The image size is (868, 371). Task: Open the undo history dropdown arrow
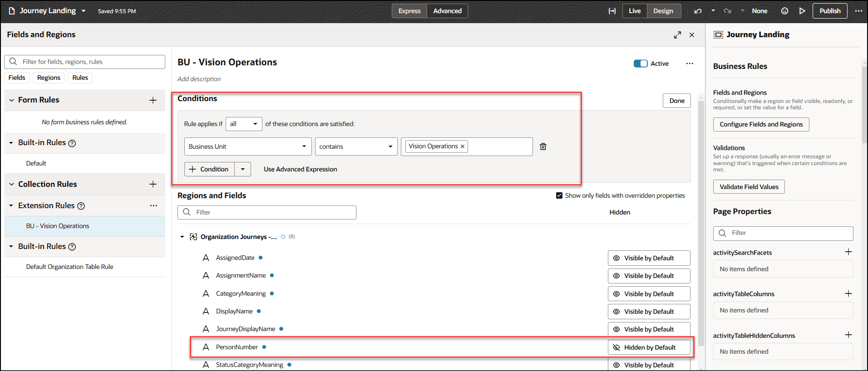713,10
